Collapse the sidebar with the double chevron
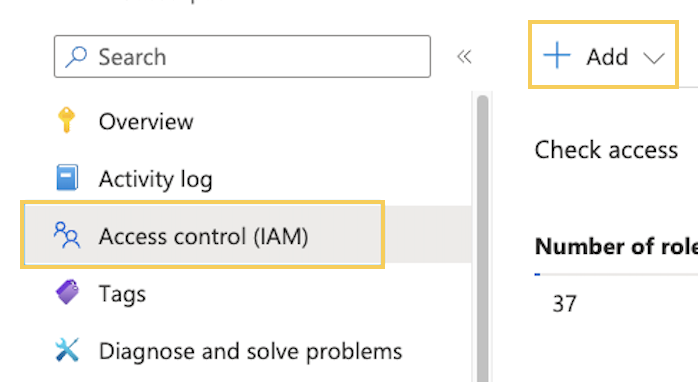 [464, 57]
